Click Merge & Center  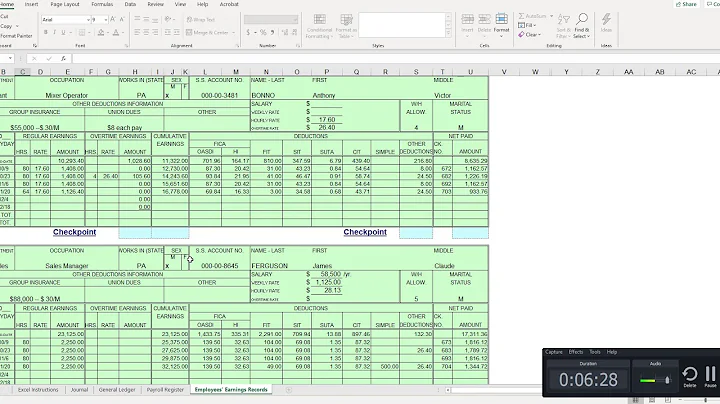208,33
